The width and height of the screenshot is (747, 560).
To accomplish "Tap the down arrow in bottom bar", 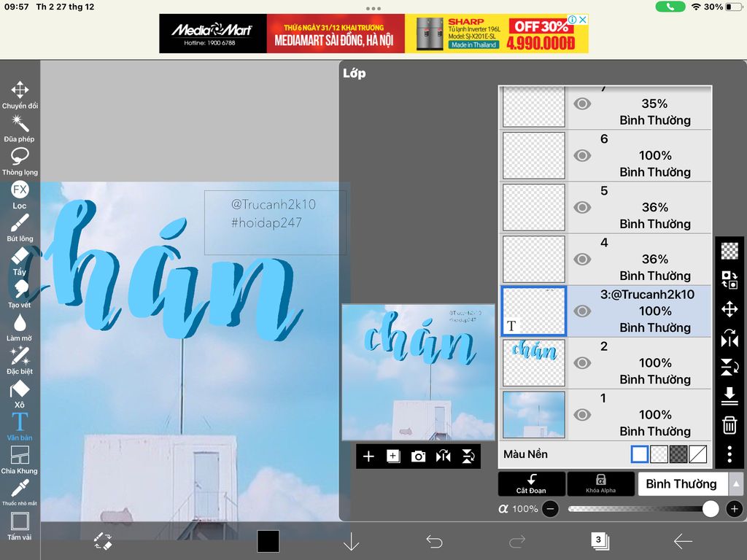I will pyautogui.click(x=351, y=542).
